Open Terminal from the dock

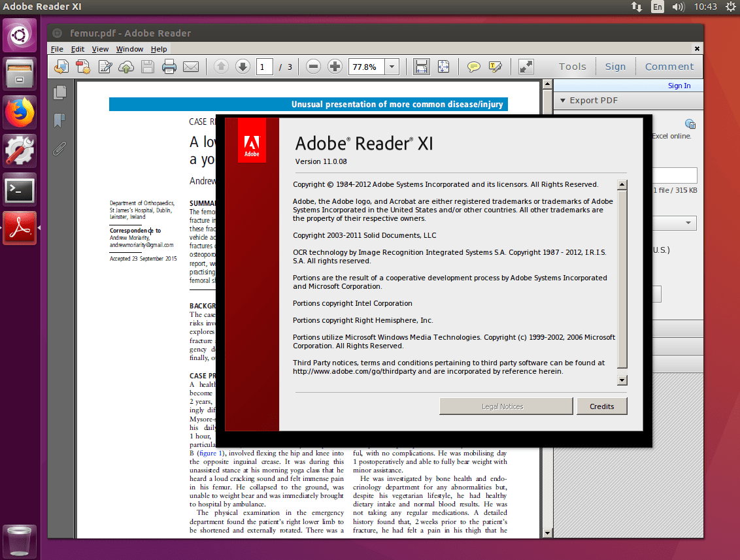tap(20, 190)
